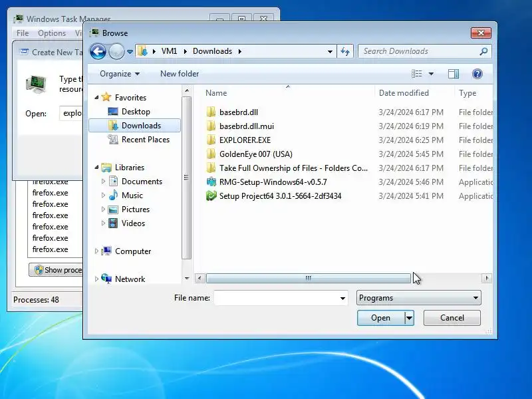Expand the Network node
Image resolution: width=532 pixels, height=399 pixels.
[96, 279]
